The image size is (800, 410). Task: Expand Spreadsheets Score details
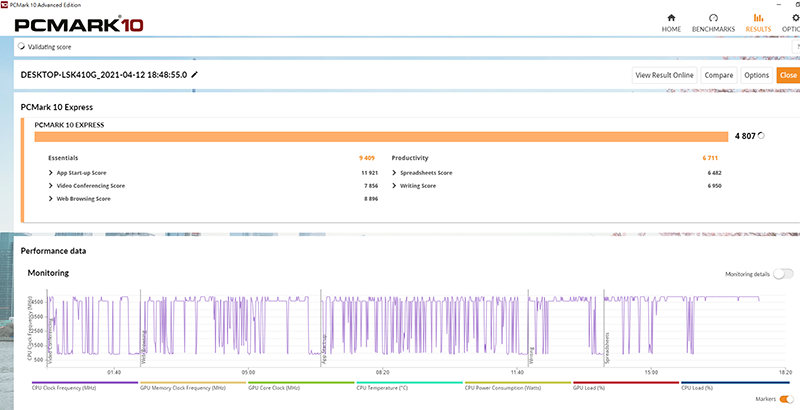point(394,173)
